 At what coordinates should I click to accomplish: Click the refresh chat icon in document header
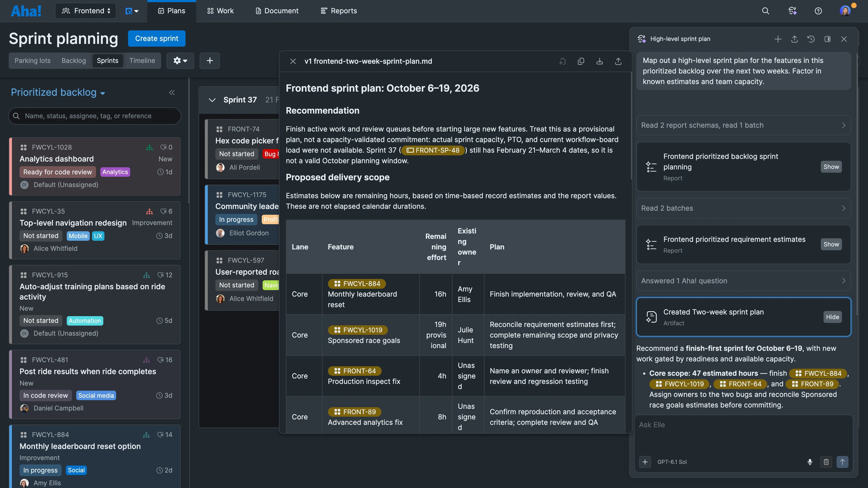click(x=562, y=61)
